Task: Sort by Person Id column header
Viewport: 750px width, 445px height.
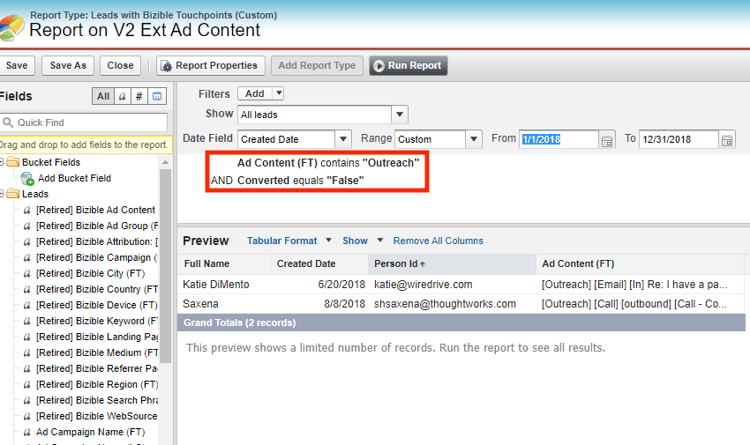Action: click(x=452, y=264)
